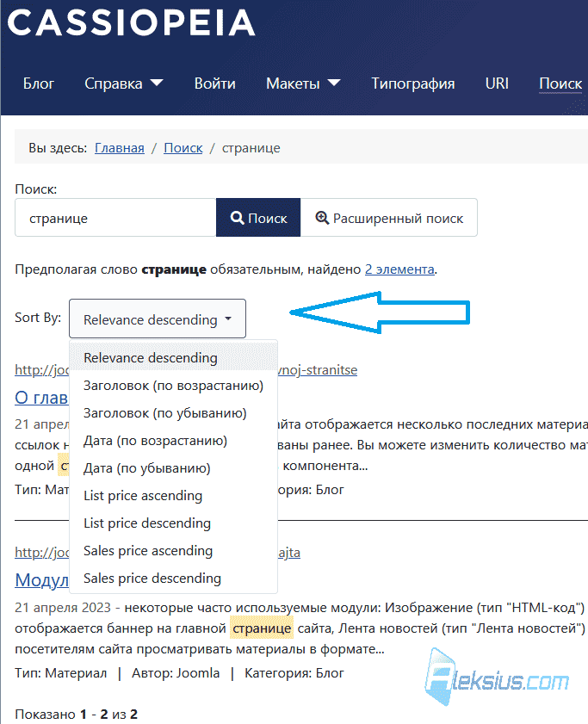Open the Макеты menu item
The image size is (588, 724).
click(293, 84)
